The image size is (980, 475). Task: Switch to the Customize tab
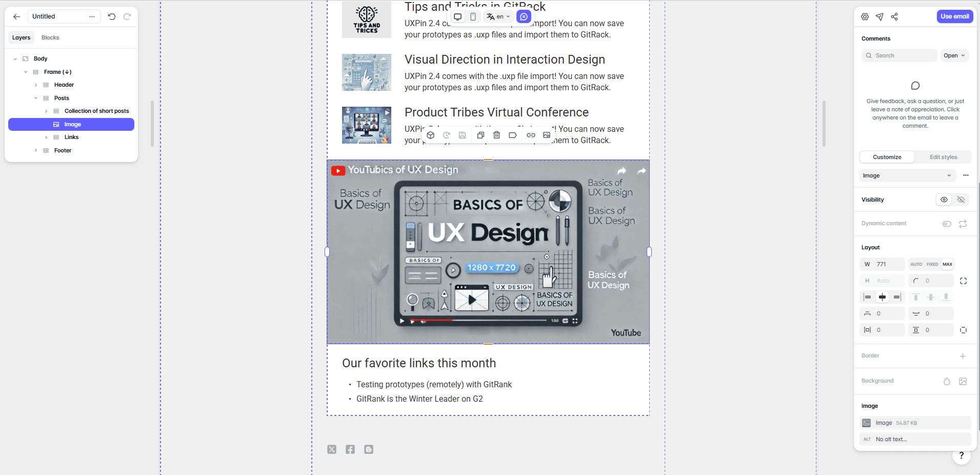pyautogui.click(x=887, y=157)
